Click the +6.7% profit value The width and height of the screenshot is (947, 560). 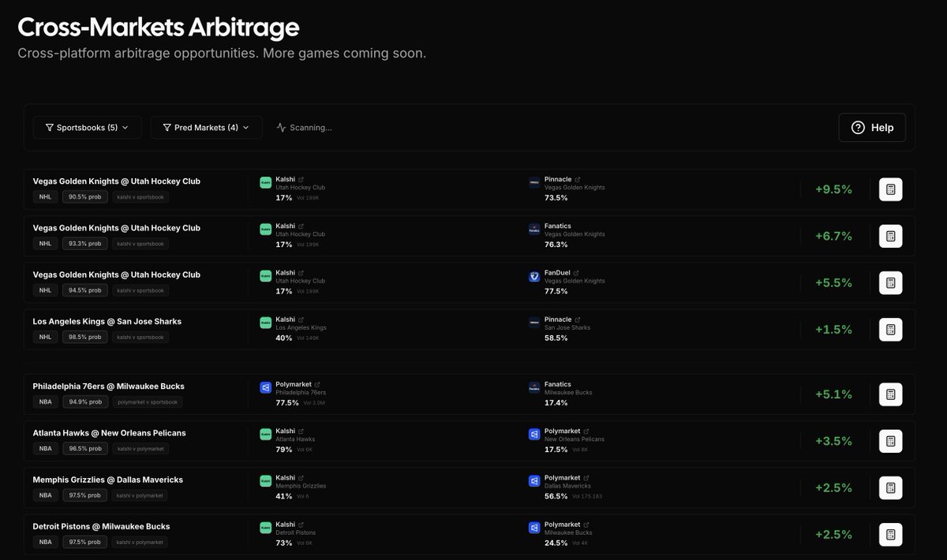[833, 236]
